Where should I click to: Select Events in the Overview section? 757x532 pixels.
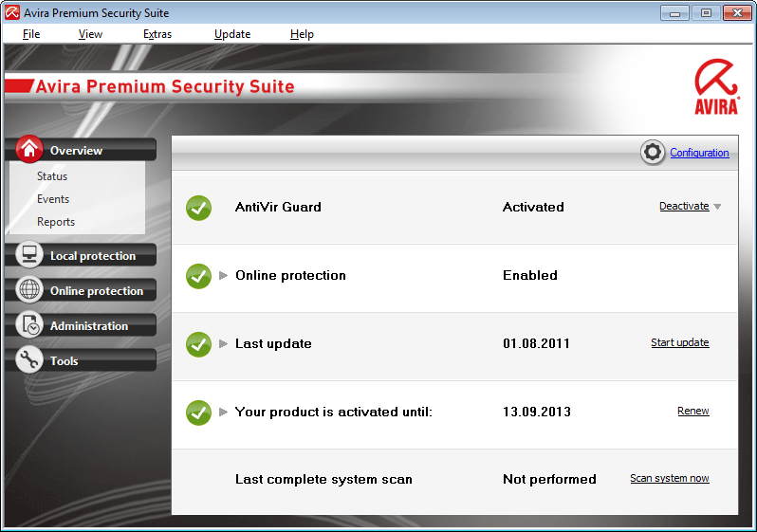coord(53,199)
